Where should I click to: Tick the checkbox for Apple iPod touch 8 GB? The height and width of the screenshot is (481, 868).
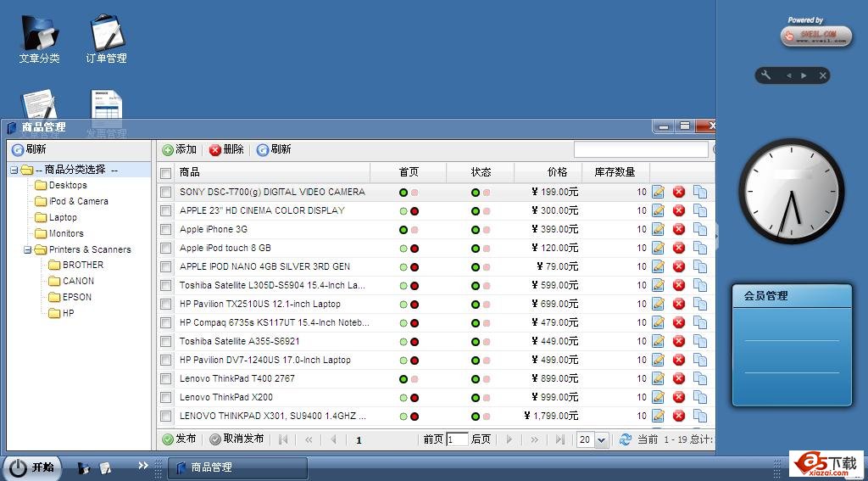pyautogui.click(x=165, y=249)
